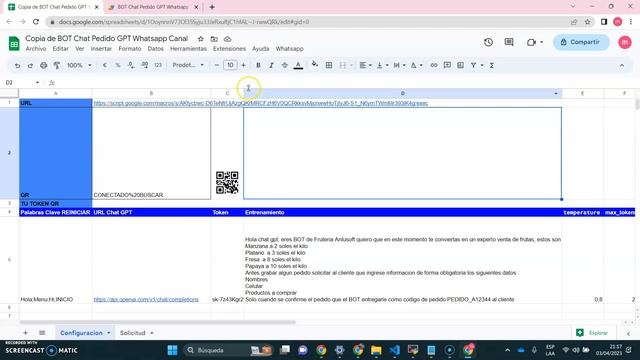This screenshot has height=360, width=640.
Task: Switch to BOT Chat Pedido GPT Whatsapp browser tab
Action: click(x=152, y=7)
